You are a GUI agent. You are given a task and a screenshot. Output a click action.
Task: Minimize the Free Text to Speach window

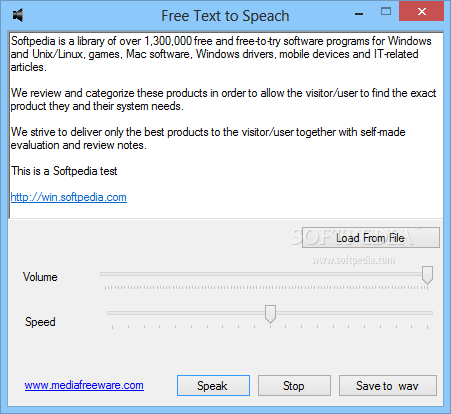click(x=359, y=13)
